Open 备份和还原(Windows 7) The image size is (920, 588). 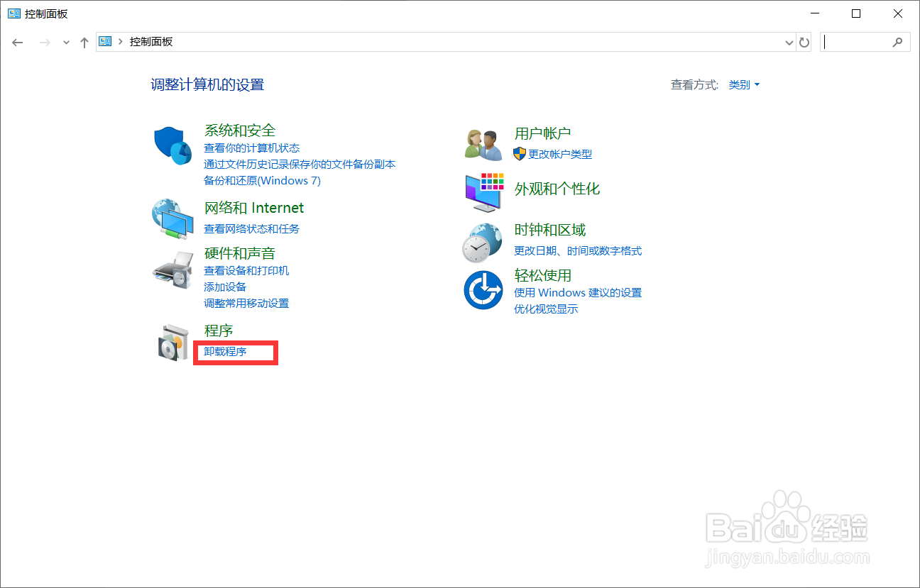[x=262, y=180]
